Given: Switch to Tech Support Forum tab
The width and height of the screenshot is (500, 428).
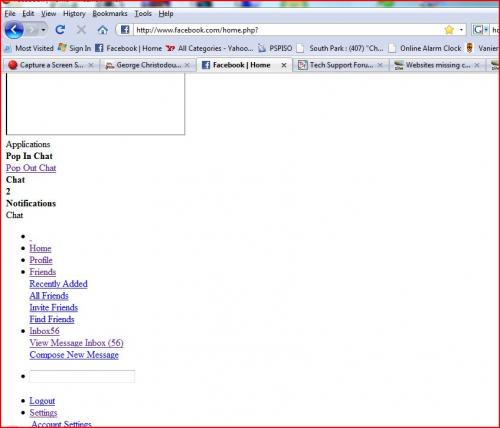Looking at the screenshot, I should 340,65.
